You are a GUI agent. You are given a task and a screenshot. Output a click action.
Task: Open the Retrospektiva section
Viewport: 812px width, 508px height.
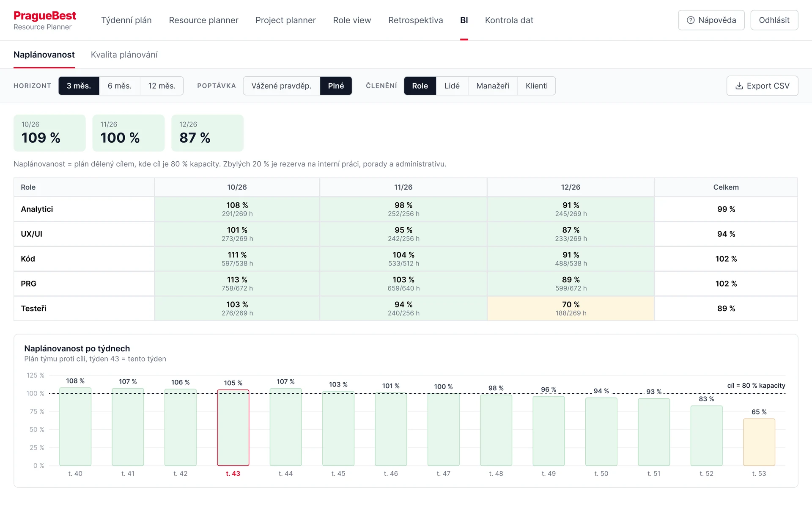tap(415, 20)
